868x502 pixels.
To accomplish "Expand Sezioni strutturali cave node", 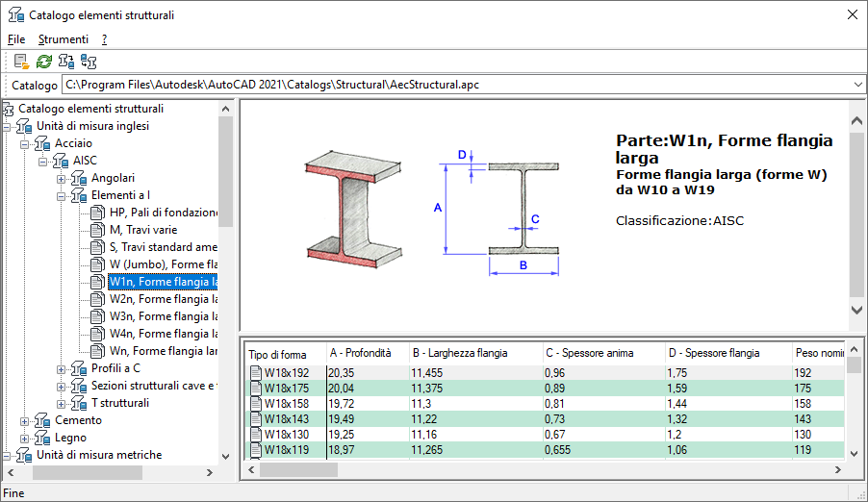I will coord(61,387).
